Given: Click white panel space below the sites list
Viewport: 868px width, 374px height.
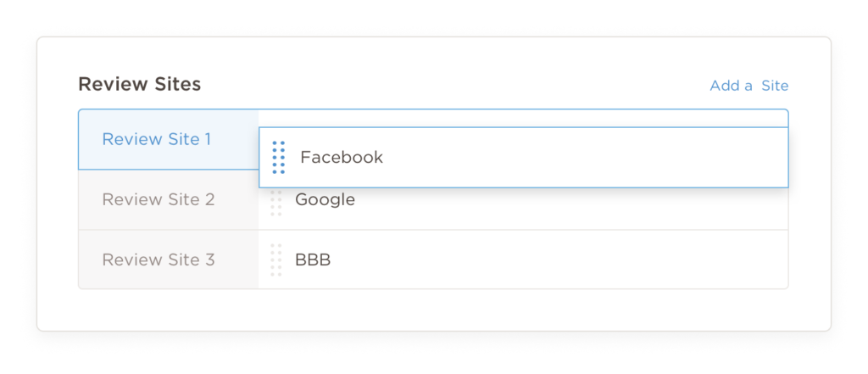Looking at the screenshot, I should 432,310.
